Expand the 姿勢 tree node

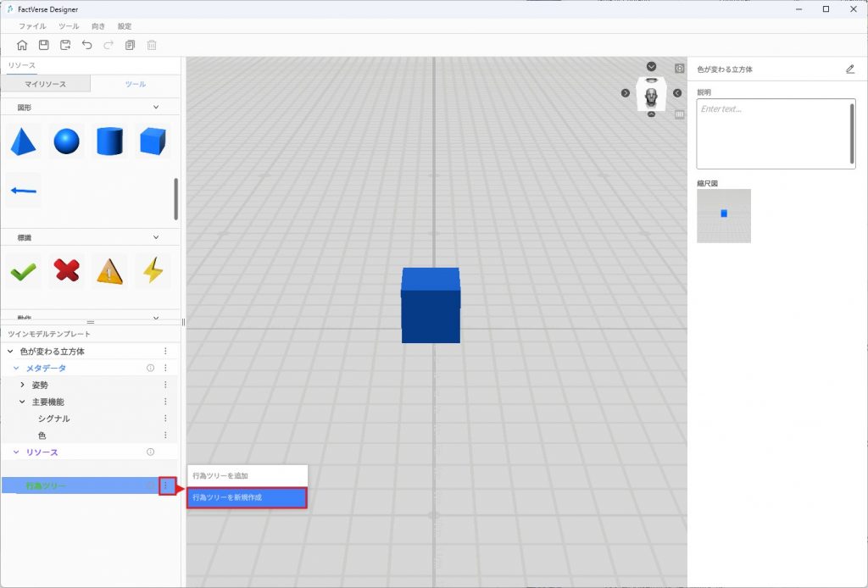click(x=23, y=385)
